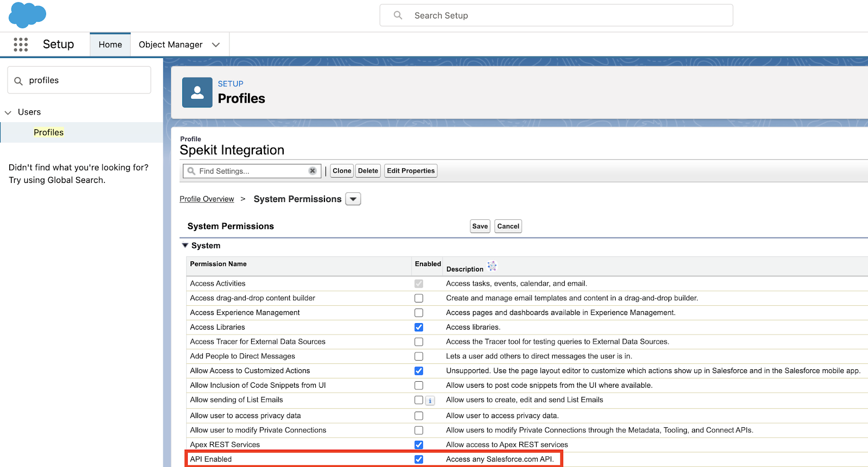The width and height of the screenshot is (868, 467).
Task: Switch to the Home tab
Action: point(110,45)
